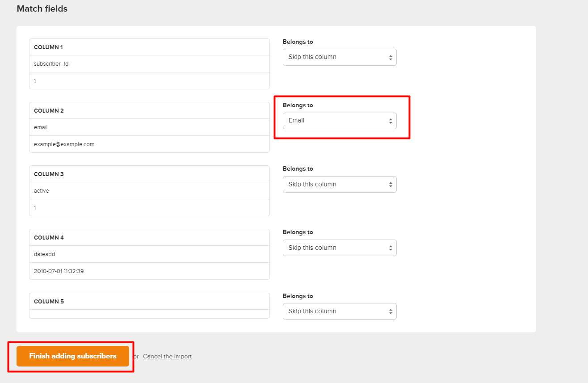Click the example@example.com sample value
Viewport: 588px width, 383px height.
point(64,144)
